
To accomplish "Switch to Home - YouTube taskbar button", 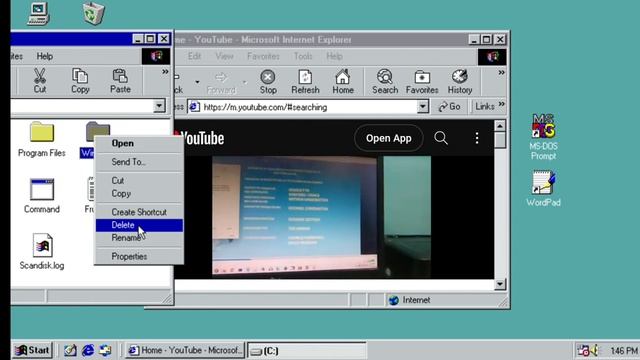I will [x=185, y=350].
